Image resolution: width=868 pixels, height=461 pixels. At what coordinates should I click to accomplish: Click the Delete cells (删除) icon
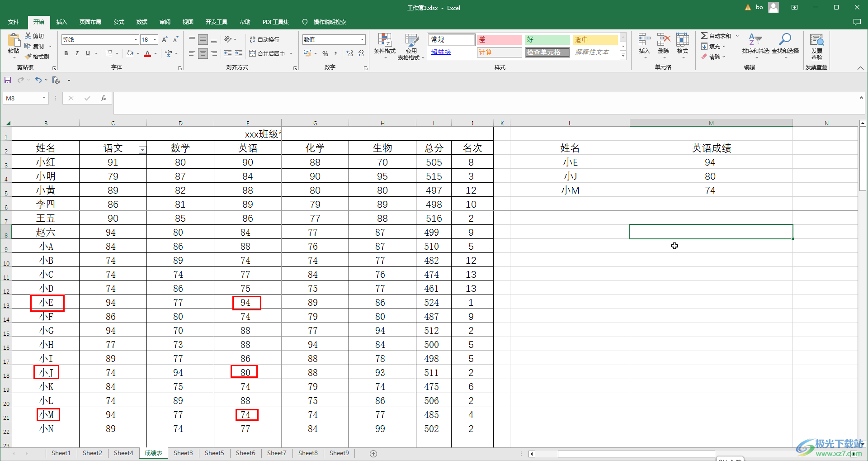point(663,40)
